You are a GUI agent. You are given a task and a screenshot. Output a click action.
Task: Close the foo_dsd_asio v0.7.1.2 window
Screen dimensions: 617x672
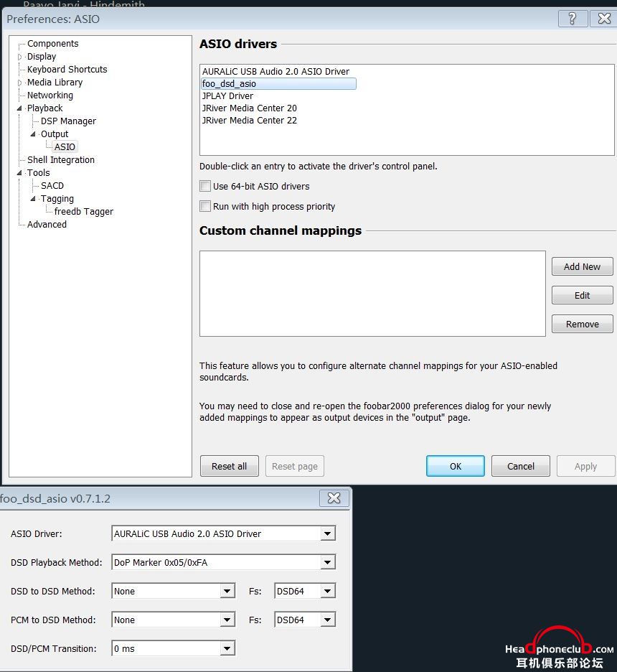pos(334,498)
